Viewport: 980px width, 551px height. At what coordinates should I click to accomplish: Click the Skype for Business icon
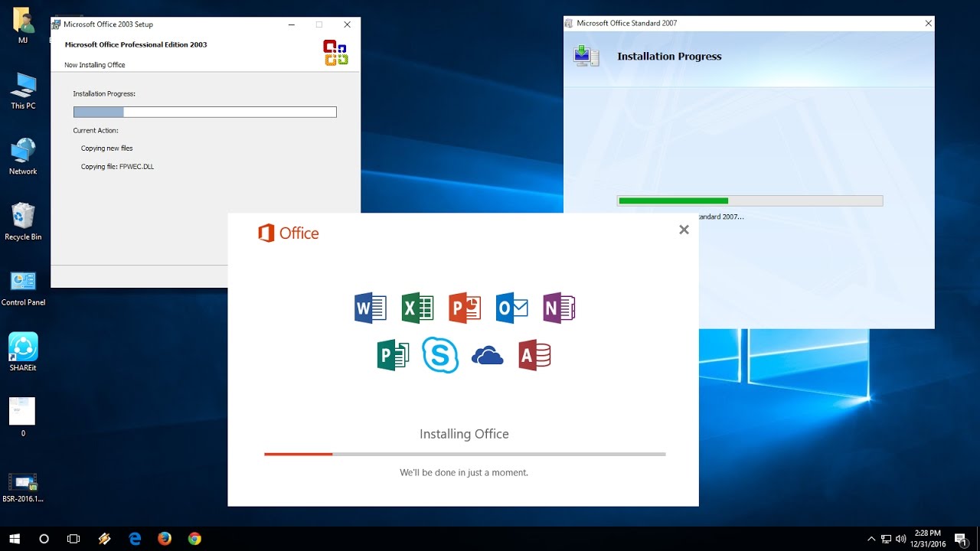click(x=440, y=355)
